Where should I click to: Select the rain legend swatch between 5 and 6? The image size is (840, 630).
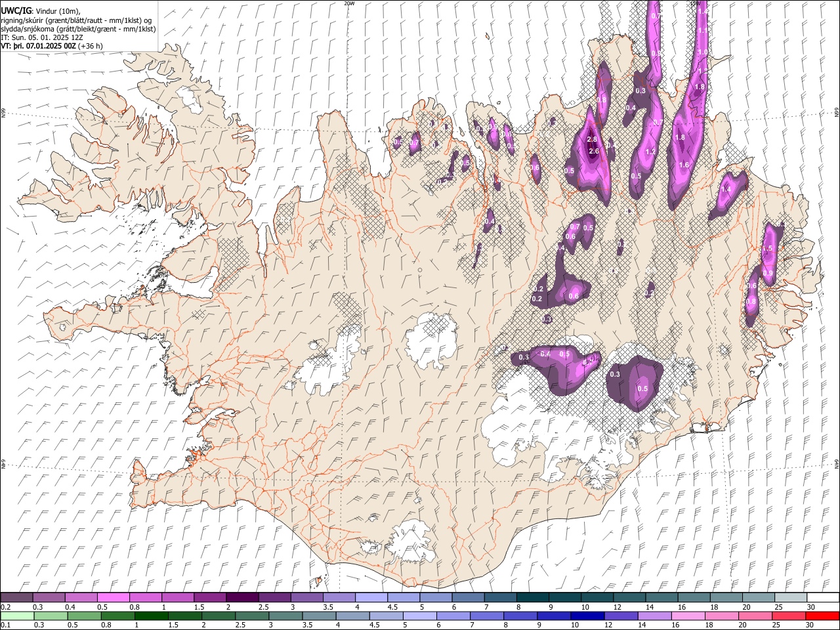[x=420, y=616]
